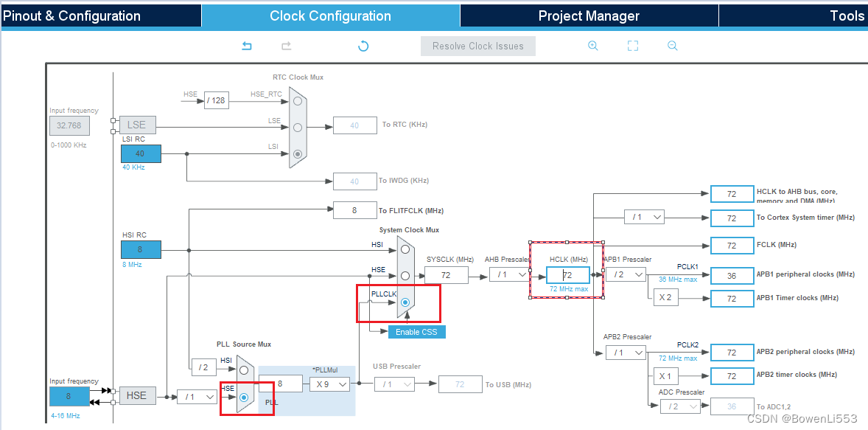868x430 pixels.
Task: Click the HSI /2 divider box
Action: [203, 367]
